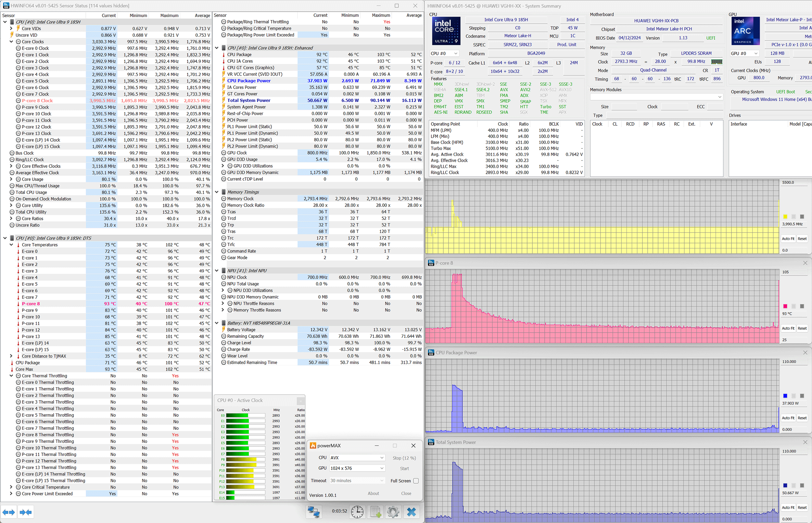Enable the Full Screen checkbox in powerMAX
This screenshot has width=812, height=523.
[416, 481]
